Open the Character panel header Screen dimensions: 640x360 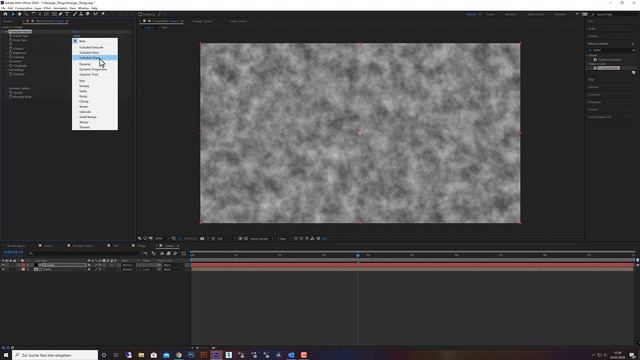click(x=594, y=95)
